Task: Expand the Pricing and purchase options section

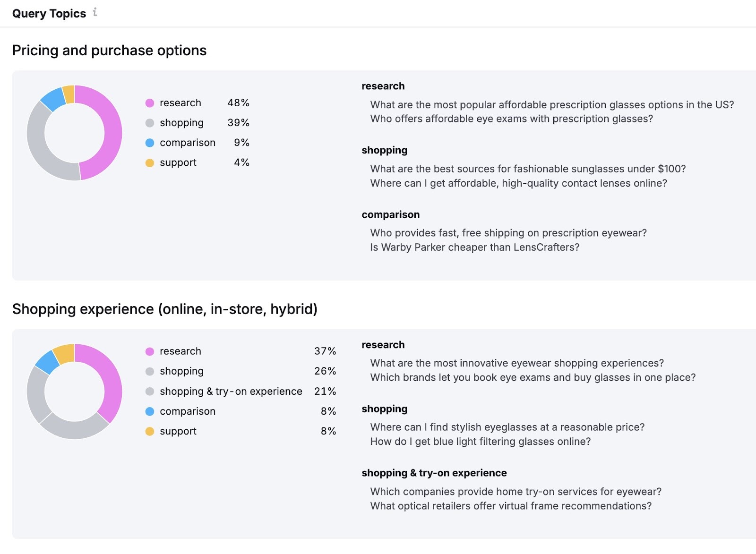Action: [110, 51]
